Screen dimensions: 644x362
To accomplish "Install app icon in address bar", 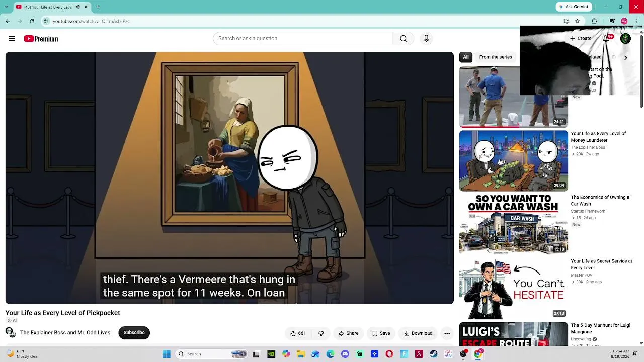I will pos(567,21).
